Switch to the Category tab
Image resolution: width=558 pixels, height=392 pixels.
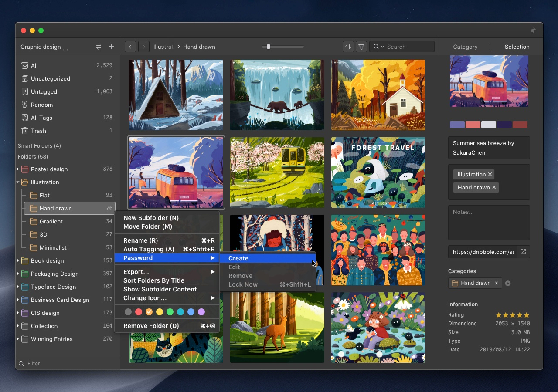tap(465, 47)
